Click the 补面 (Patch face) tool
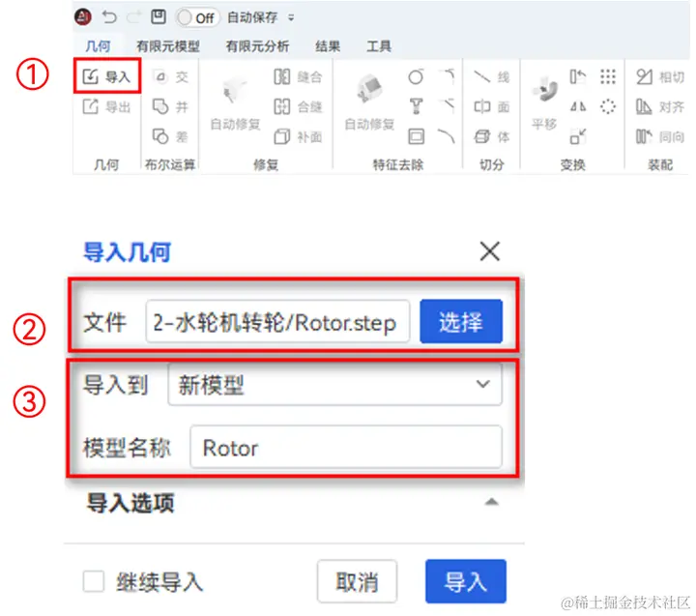Screen dimensions: 696x616 coord(298,136)
